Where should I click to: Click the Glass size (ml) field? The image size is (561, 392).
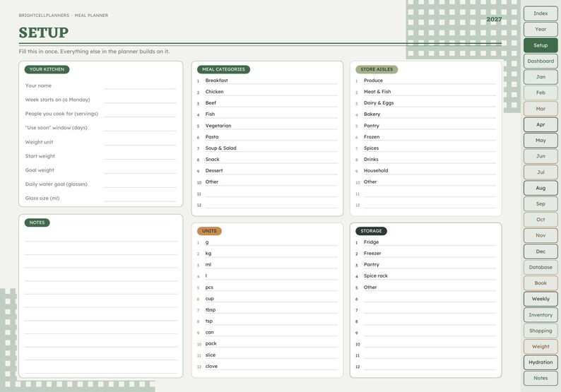coord(140,198)
